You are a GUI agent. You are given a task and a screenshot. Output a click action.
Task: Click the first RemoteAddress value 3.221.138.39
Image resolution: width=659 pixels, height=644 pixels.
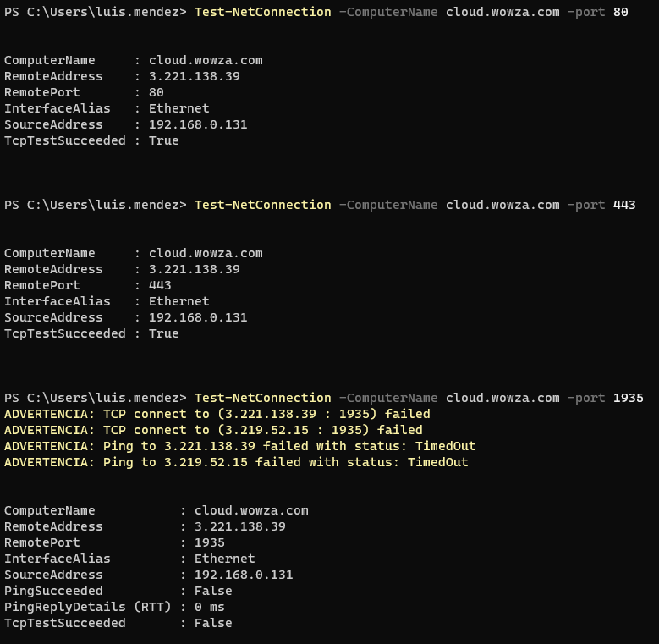[195, 76]
